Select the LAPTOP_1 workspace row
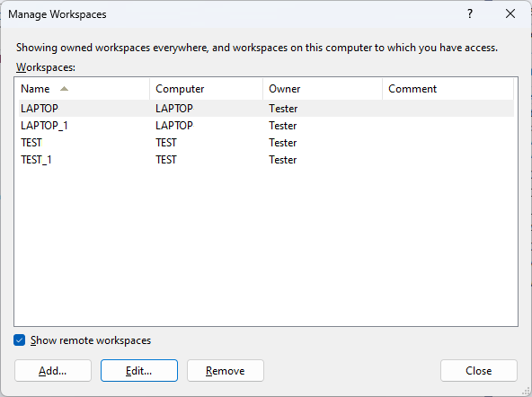Screen dimensions: 532x397 point(266,126)
